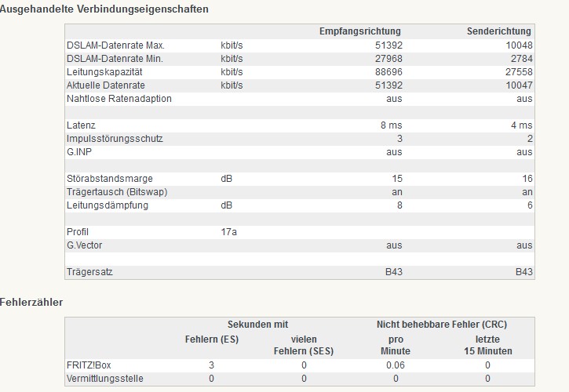
Task: Select the 'Ausgehandelte Verbindungseigenschaften' heading
Action: coord(104,9)
